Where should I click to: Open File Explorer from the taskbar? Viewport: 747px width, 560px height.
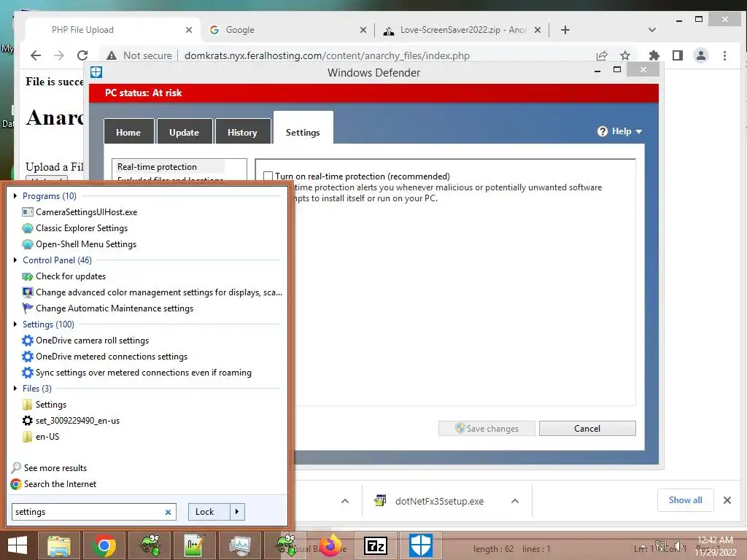click(59, 545)
